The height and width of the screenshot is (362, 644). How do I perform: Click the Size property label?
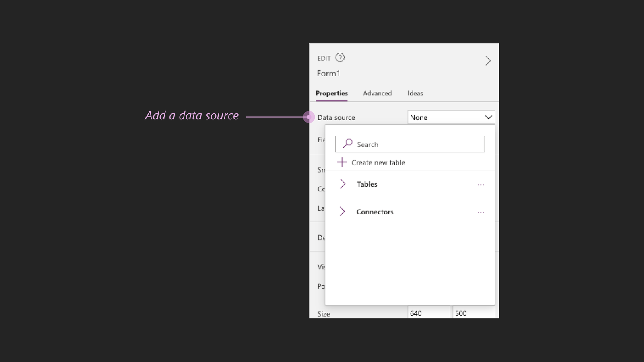point(324,314)
